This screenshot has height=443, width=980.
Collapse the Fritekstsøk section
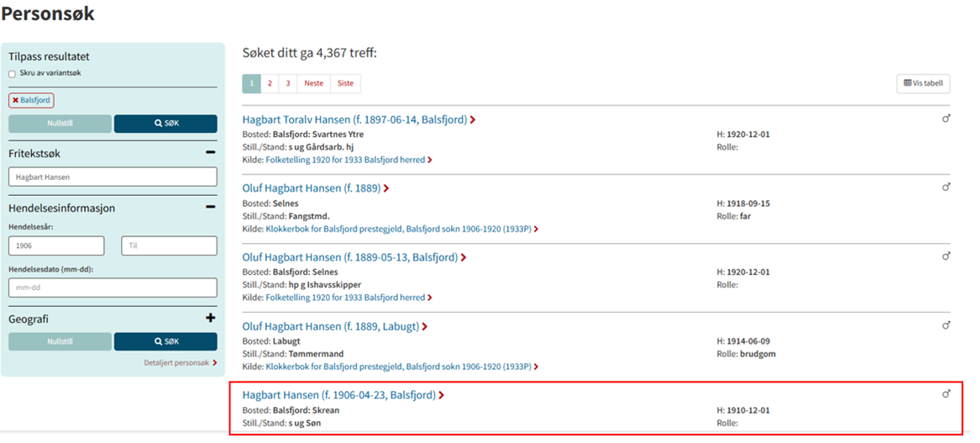coord(210,154)
